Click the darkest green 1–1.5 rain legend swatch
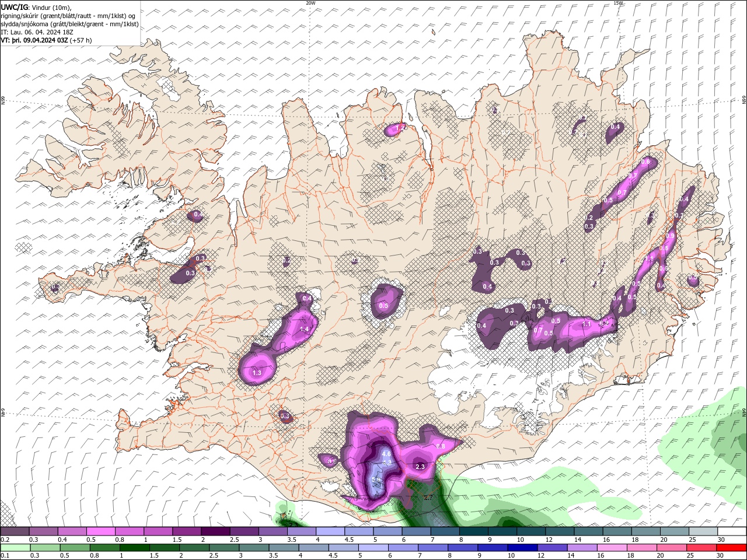The height and width of the screenshot is (560, 747). point(134,548)
